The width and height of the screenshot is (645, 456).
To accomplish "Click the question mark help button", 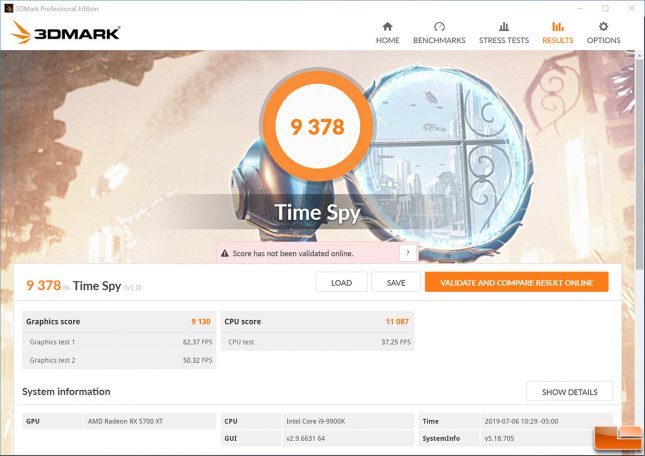I will coord(408,253).
